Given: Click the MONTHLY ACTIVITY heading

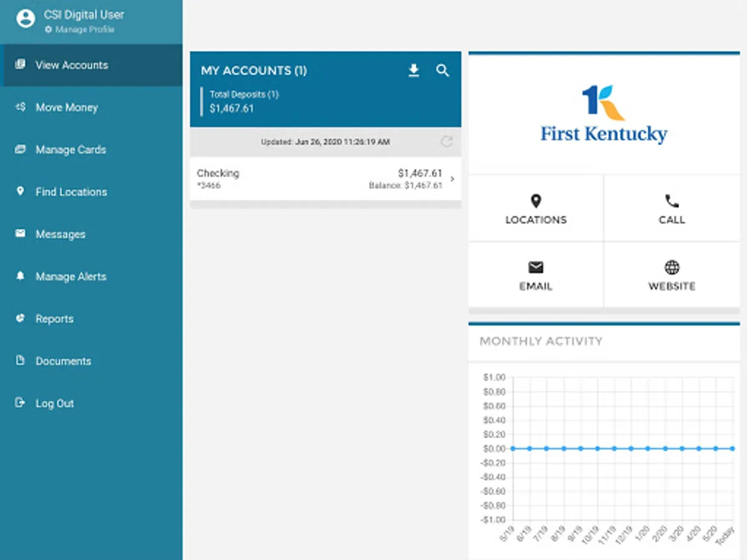Looking at the screenshot, I should (541, 341).
